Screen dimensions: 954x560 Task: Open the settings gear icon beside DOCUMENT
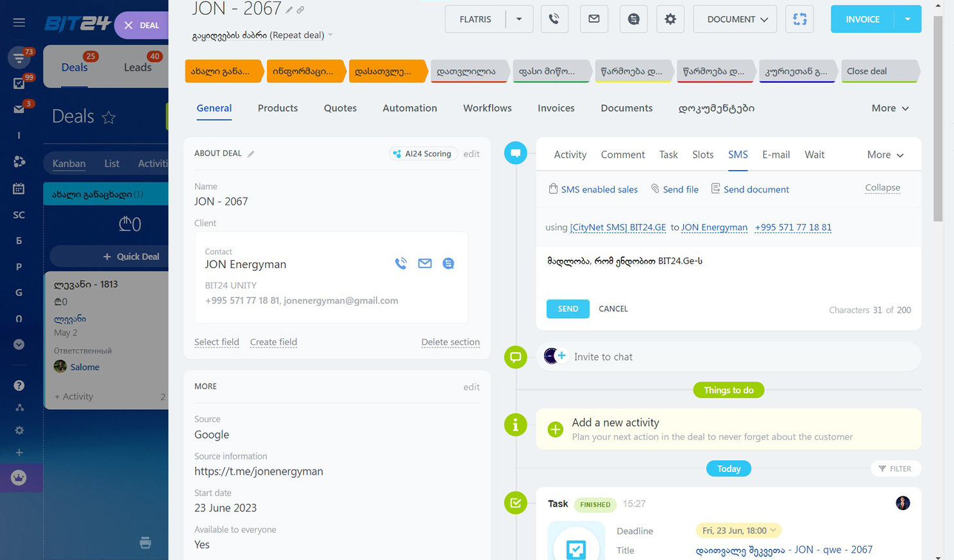(670, 19)
